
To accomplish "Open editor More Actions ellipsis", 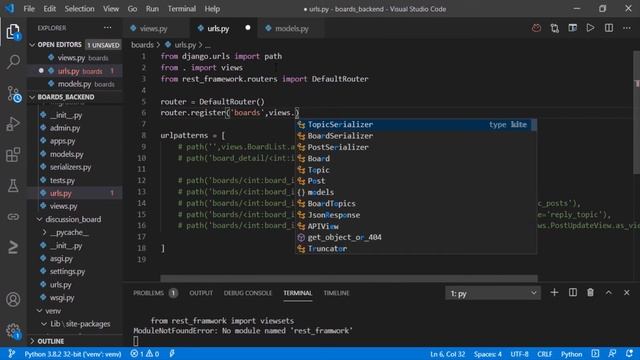I will 627,28.
